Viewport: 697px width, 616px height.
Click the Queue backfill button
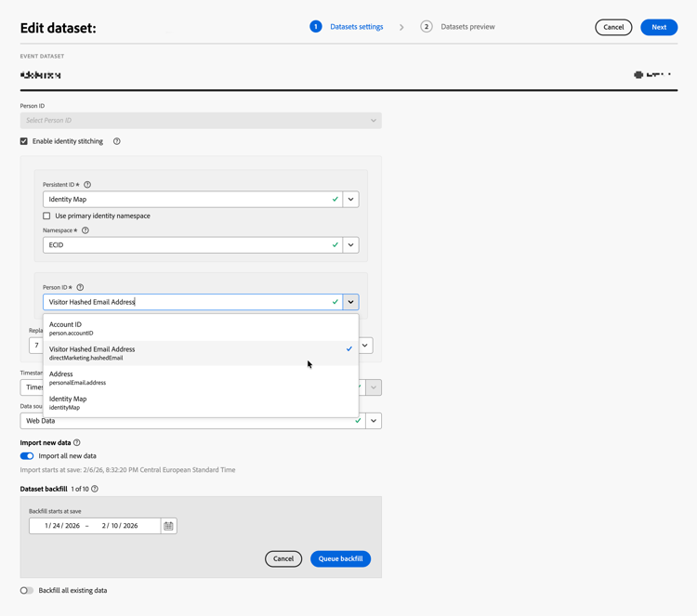click(340, 558)
